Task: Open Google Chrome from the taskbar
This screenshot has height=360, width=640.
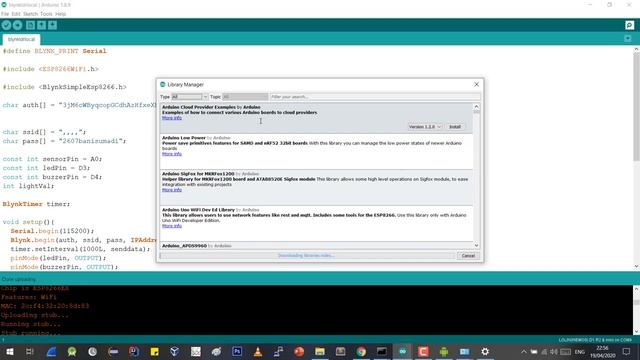Action: (x=361, y=351)
